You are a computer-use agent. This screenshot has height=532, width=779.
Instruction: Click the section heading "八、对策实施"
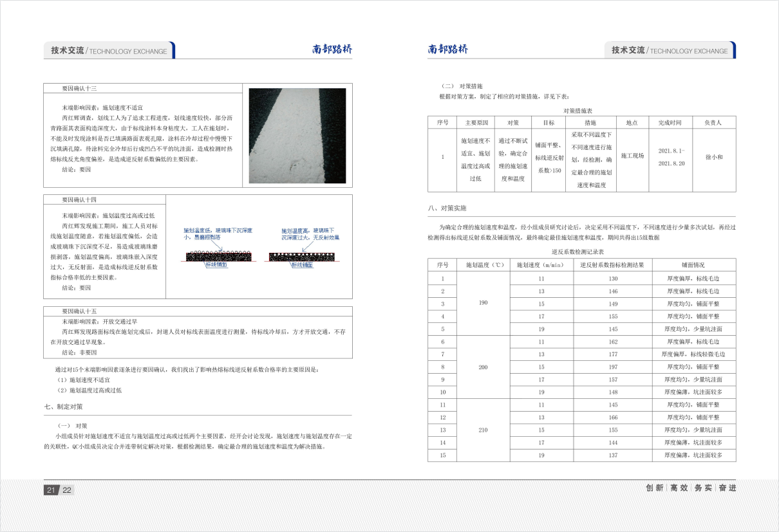447,208
